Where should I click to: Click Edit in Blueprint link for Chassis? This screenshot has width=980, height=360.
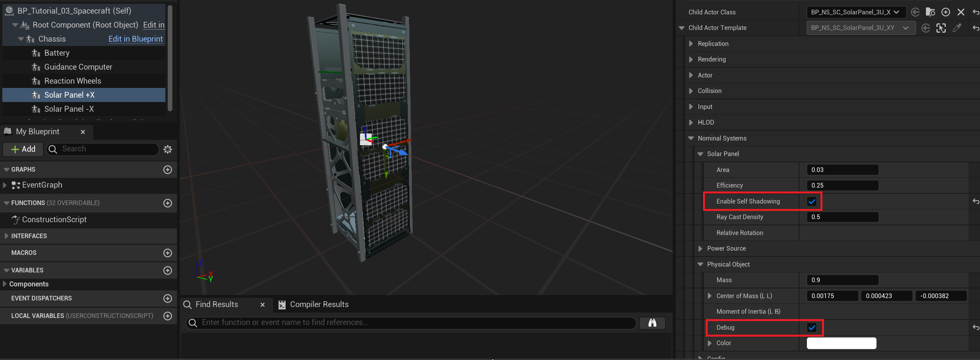(135, 39)
